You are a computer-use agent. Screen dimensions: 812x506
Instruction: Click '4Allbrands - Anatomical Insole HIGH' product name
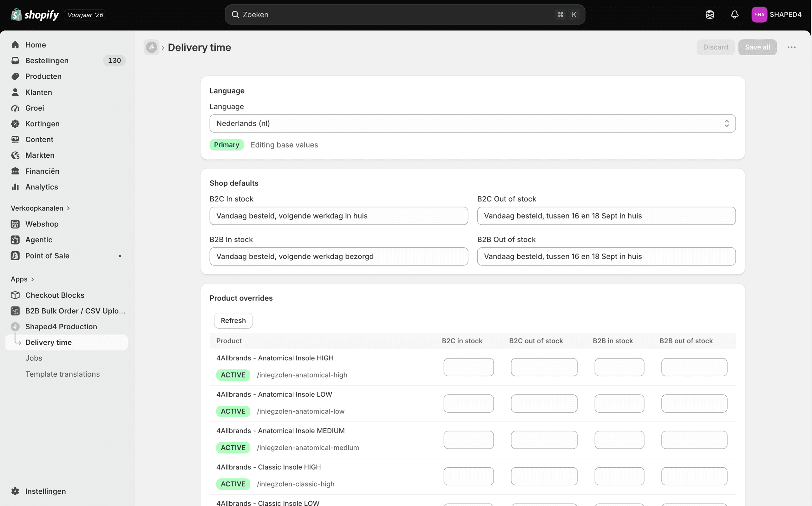click(x=275, y=358)
